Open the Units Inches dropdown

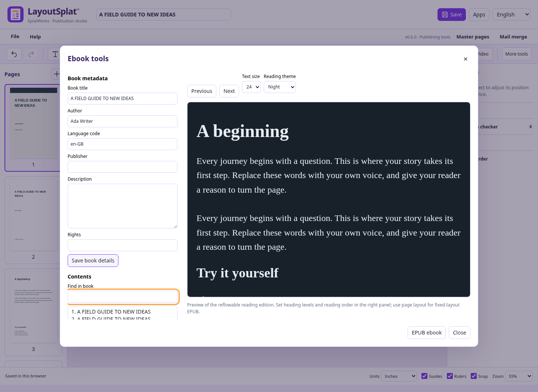click(x=399, y=376)
